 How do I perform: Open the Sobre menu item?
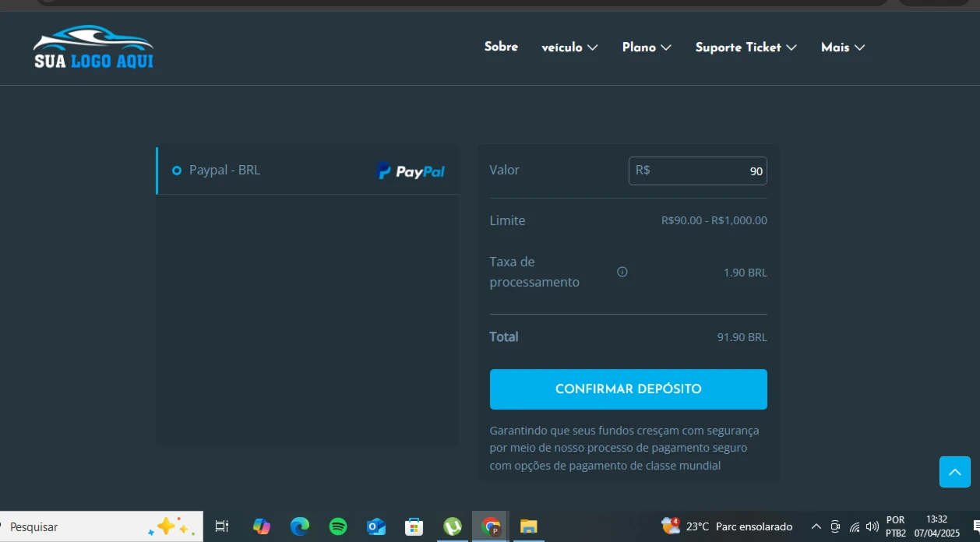click(x=501, y=47)
